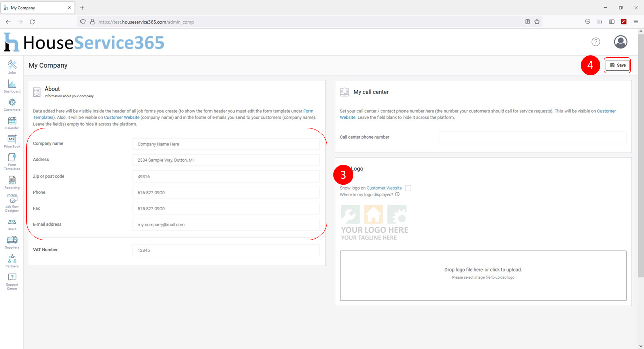This screenshot has height=349, width=644.
Task: Click the 'Customer Website' link beside Show logo
Action: [384, 188]
